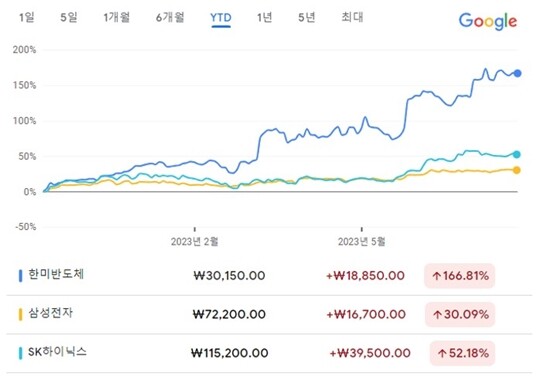Select the 최대 range tab
The width and height of the screenshot is (540, 380).
point(352,17)
